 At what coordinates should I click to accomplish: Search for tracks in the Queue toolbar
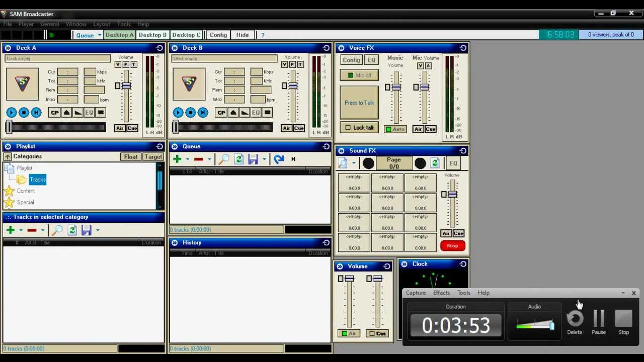pyautogui.click(x=224, y=159)
